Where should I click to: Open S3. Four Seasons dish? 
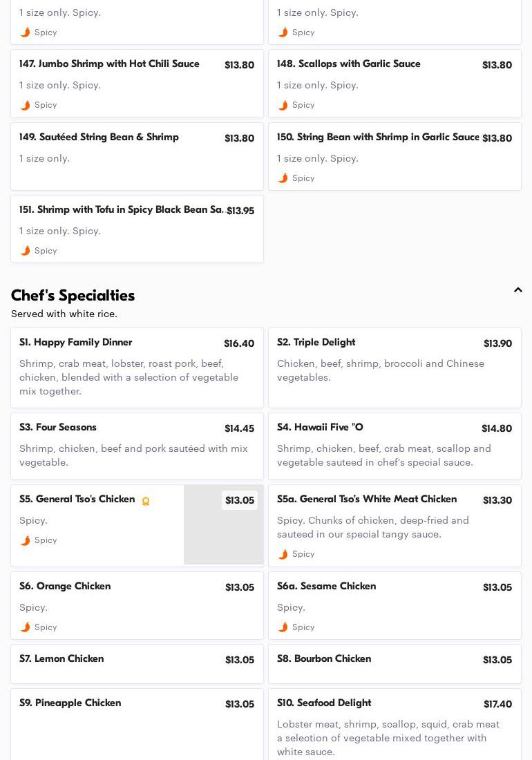pyautogui.click(x=137, y=446)
